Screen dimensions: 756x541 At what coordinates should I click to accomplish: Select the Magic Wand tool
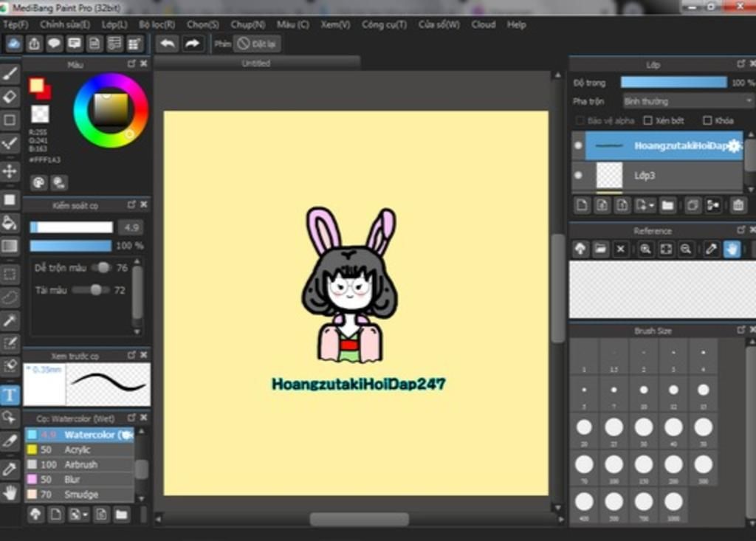click(10, 320)
